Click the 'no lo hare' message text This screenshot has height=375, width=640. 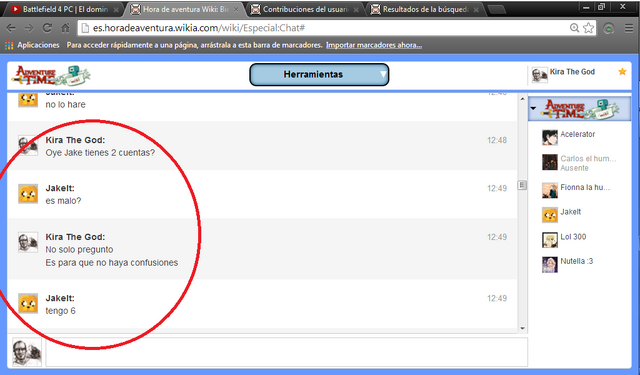(x=65, y=104)
